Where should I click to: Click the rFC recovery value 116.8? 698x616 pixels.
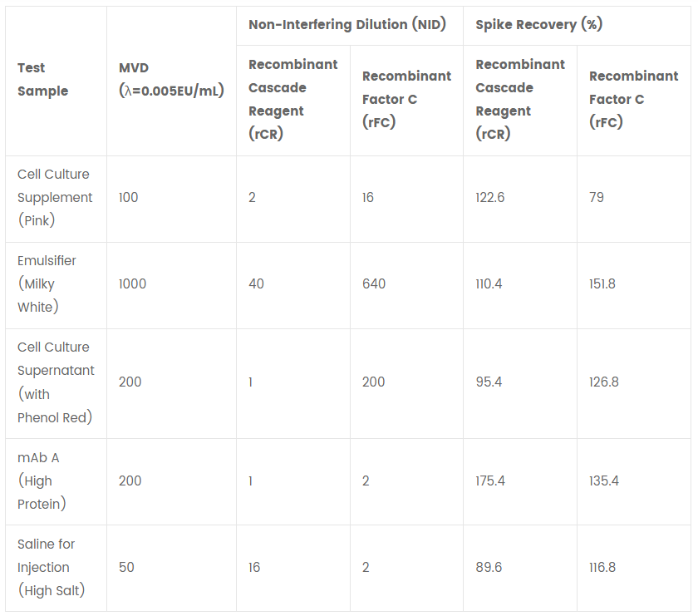pyautogui.click(x=602, y=568)
